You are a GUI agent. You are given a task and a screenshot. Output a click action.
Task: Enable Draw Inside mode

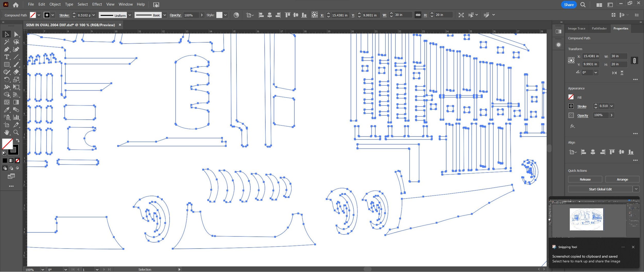(17, 168)
